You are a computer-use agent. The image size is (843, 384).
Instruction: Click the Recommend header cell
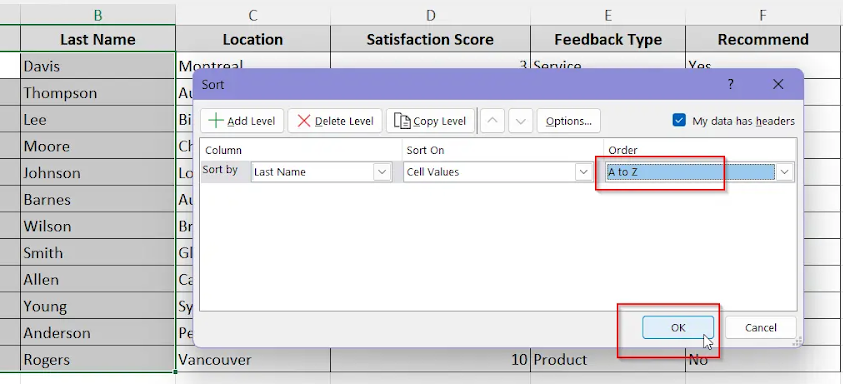click(x=763, y=39)
